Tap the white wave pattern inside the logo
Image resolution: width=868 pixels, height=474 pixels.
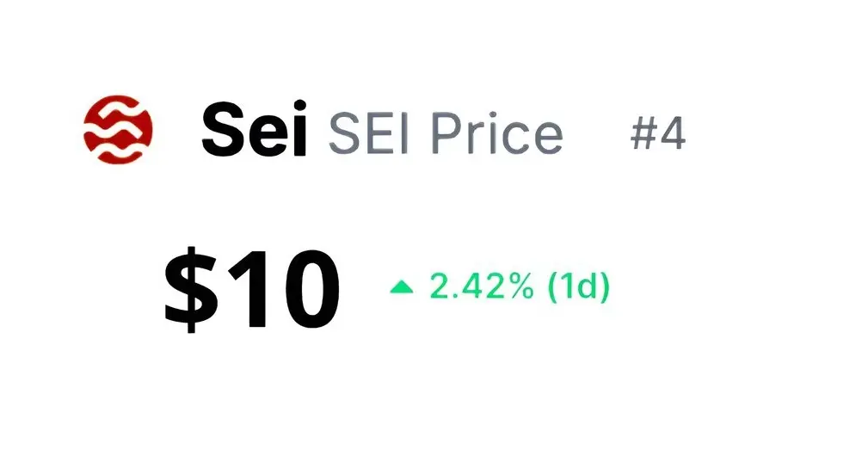pos(117,130)
